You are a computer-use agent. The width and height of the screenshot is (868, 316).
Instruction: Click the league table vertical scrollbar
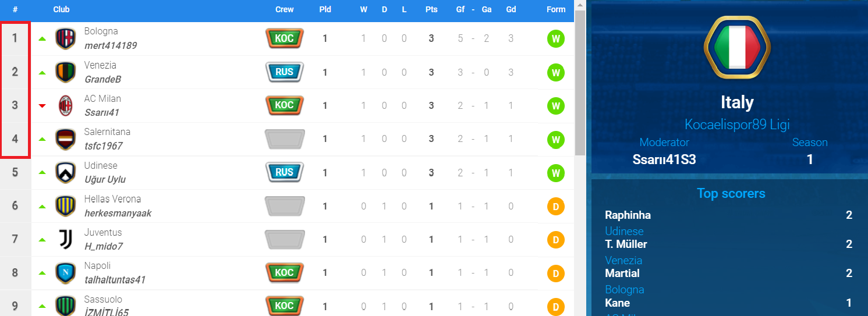(x=579, y=81)
